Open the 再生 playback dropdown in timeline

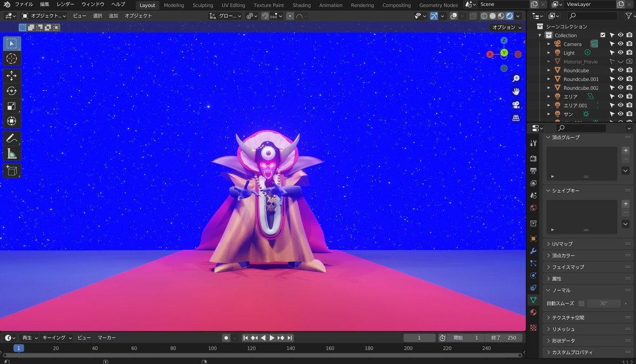click(x=29, y=338)
